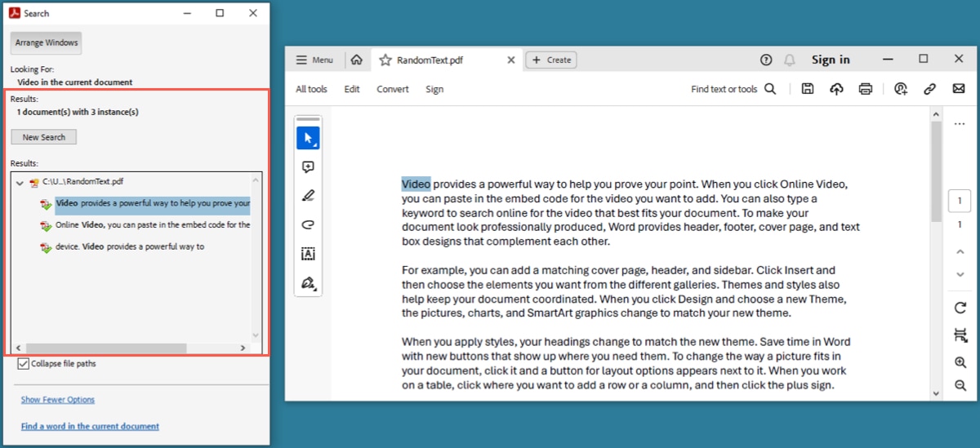Copy a link to the document
Screen dimensions: 980x448
929,89
